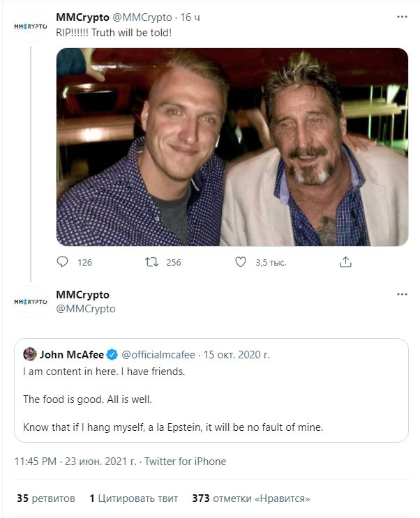Open the quoted John McAfee tweet
The height and width of the screenshot is (518, 420).
pos(211,390)
